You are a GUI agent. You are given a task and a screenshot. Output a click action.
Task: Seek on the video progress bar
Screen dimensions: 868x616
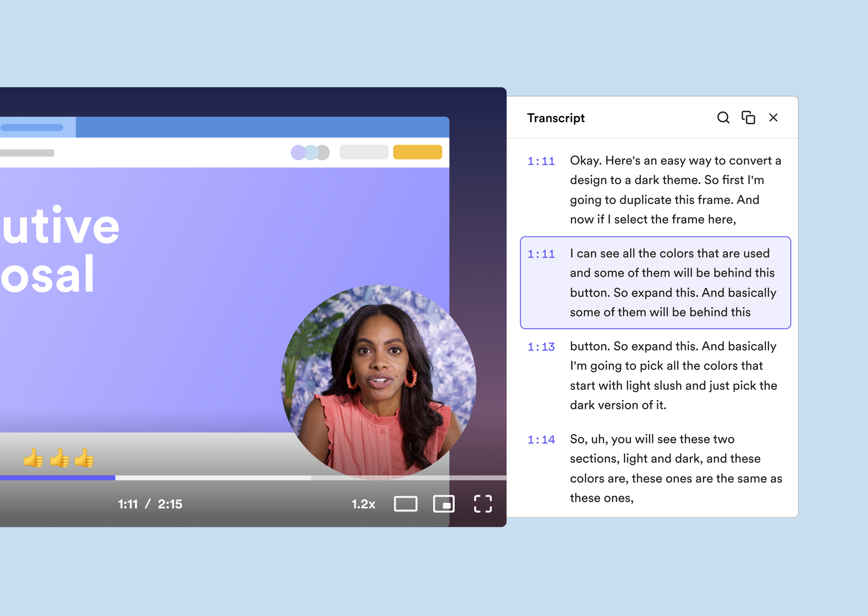click(253, 478)
